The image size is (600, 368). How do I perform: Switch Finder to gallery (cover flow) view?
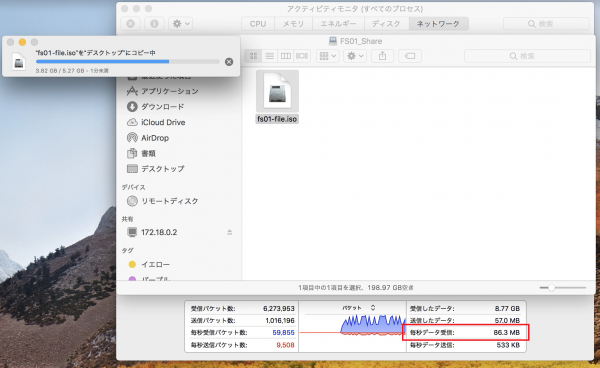302,56
